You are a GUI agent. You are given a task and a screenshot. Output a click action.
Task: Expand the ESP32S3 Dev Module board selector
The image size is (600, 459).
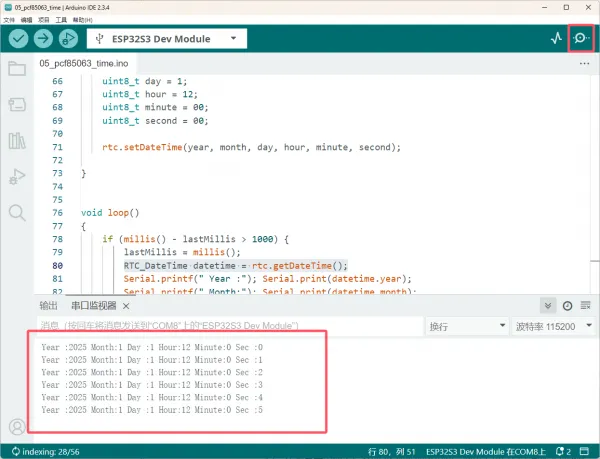pyautogui.click(x=166, y=38)
